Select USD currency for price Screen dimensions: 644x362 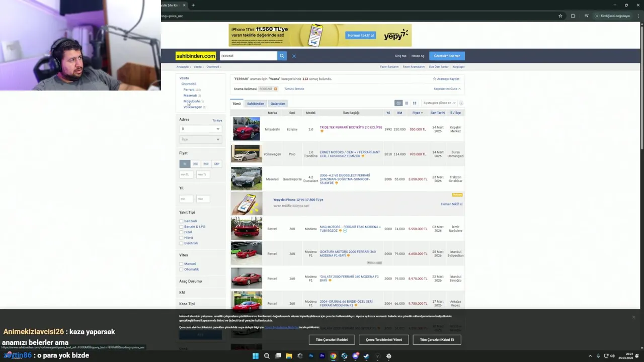coord(195,164)
